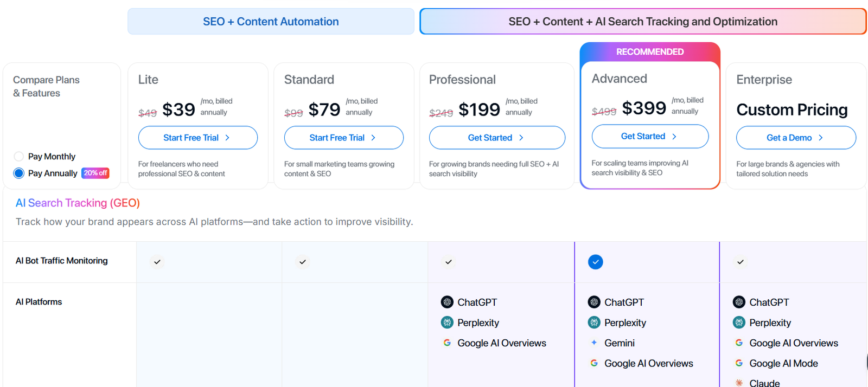Open SEO + Content + AI Search Tracking tab

click(x=642, y=22)
